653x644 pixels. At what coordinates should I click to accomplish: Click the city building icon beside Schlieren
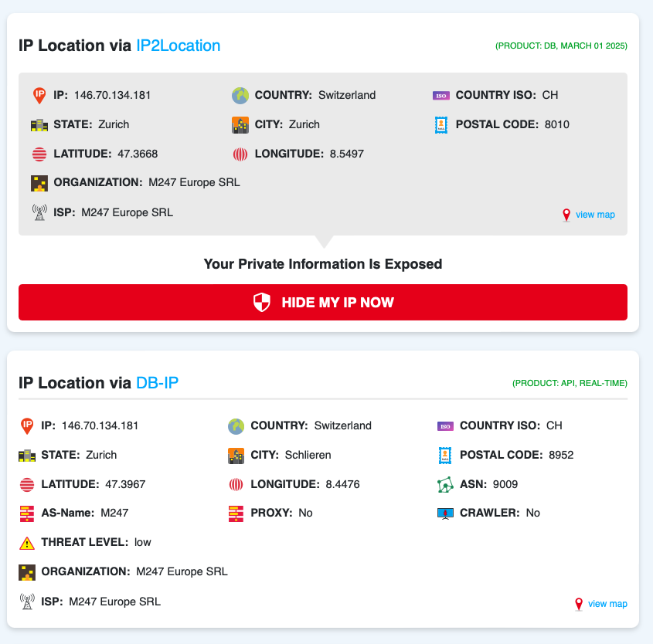[x=236, y=455]
